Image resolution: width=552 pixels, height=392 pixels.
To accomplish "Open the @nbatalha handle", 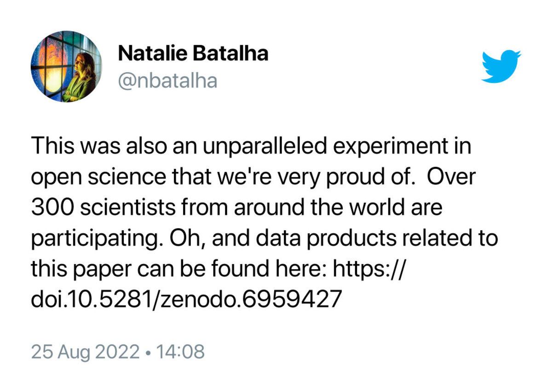I will [167, 81].
